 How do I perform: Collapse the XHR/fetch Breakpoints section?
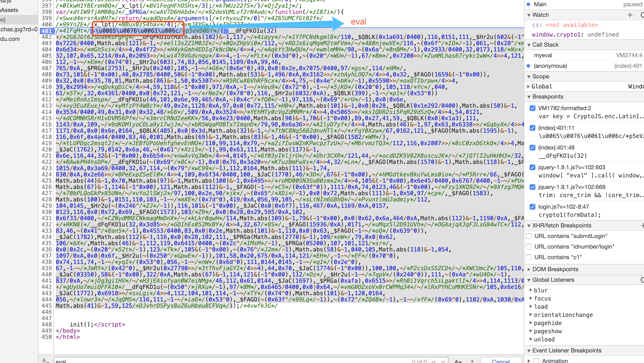[529, 226]
